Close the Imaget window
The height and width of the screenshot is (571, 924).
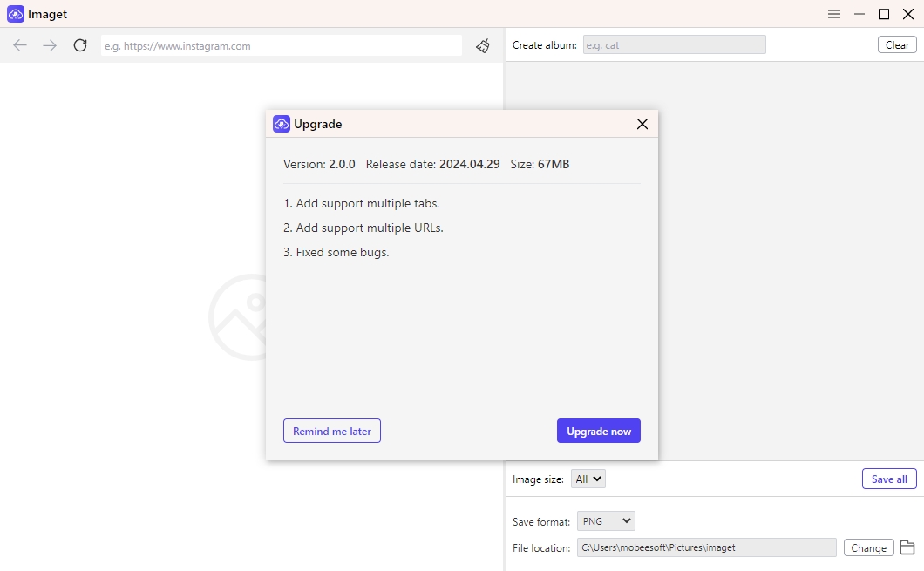tap(908, 14)
